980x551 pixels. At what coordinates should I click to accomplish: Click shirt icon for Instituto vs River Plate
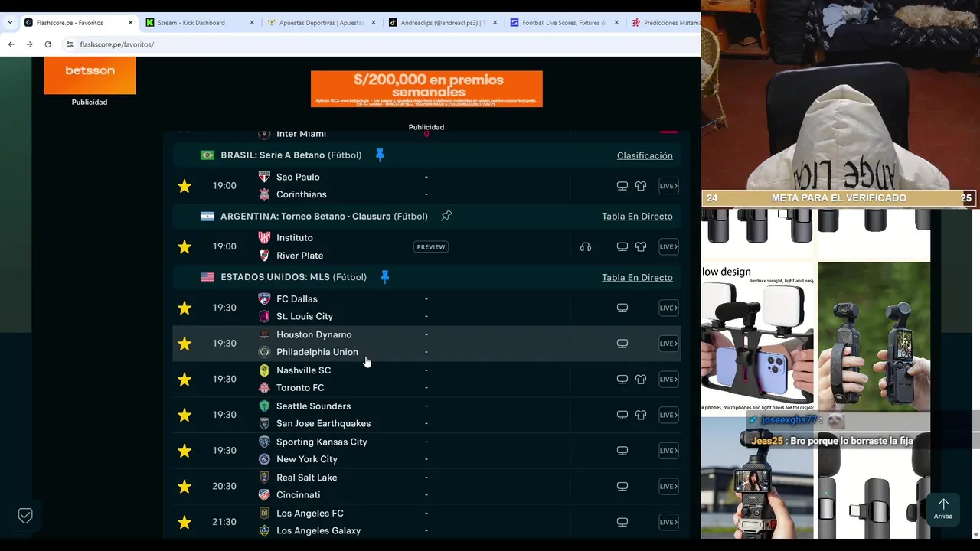click(x=641, y=246)
